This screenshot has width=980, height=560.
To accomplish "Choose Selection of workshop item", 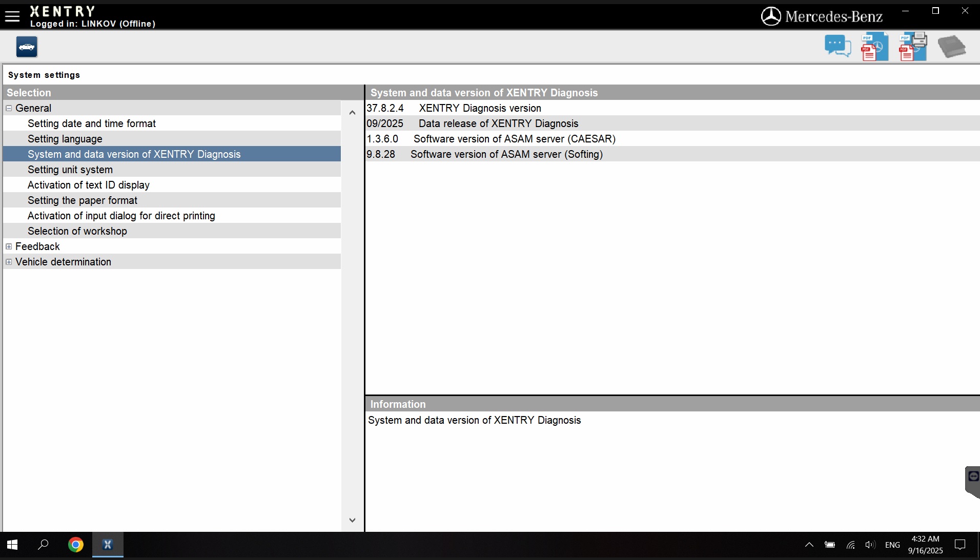I will click(77, 231).
